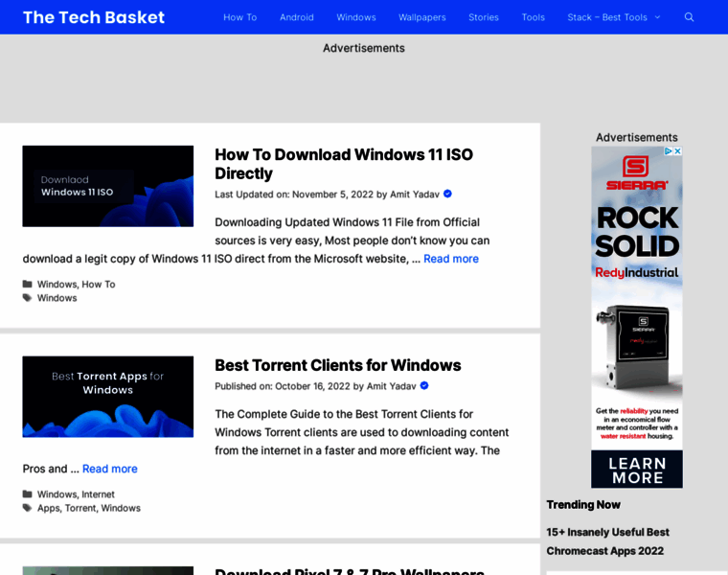Click verified badge next to November 5 author
This screenshot has height=575, width=728.
pos(447,194)
